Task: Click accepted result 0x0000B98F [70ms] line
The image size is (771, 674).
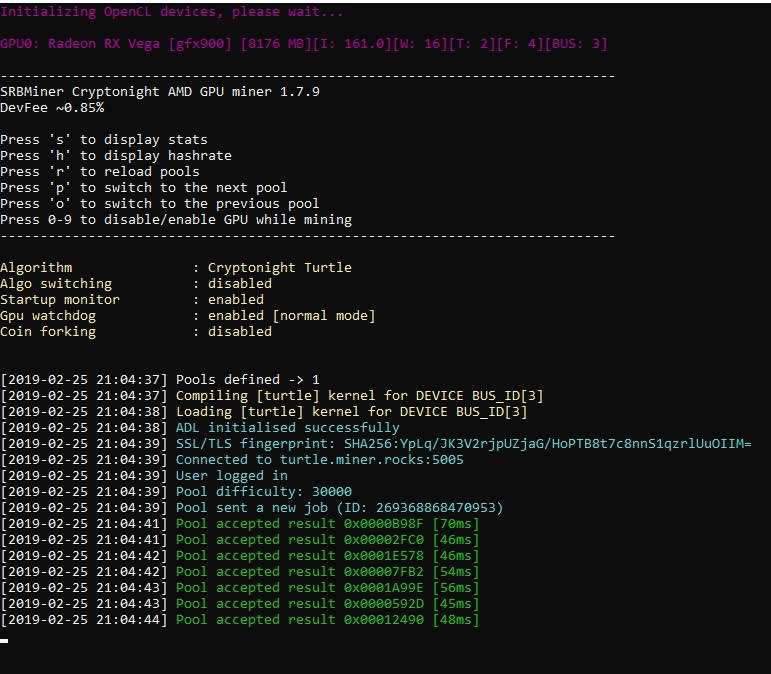Action: tap(240, 524)
